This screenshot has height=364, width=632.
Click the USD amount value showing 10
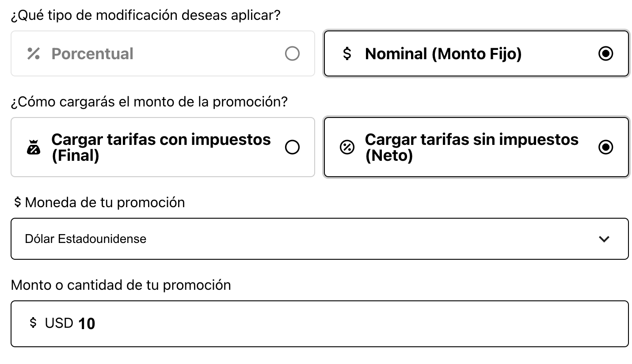tap(88, 323)
